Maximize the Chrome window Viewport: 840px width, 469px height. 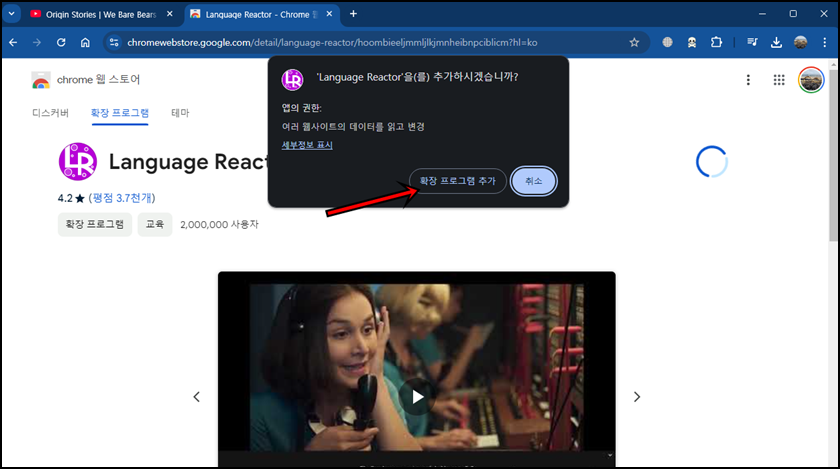pyautogui.click(x=793, y=14)
